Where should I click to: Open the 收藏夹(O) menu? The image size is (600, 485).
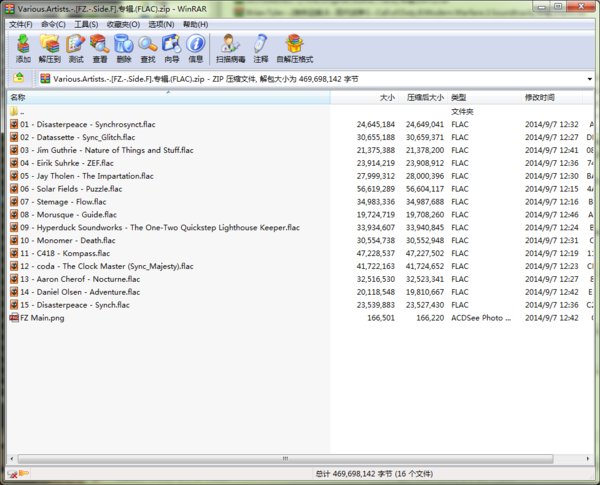[x=123, y=24]
